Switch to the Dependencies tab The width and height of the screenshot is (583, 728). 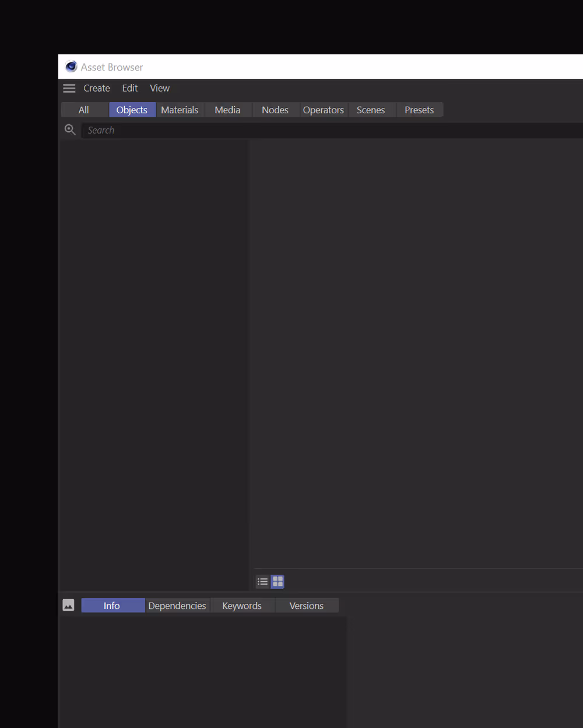click(x=177, y=605)
